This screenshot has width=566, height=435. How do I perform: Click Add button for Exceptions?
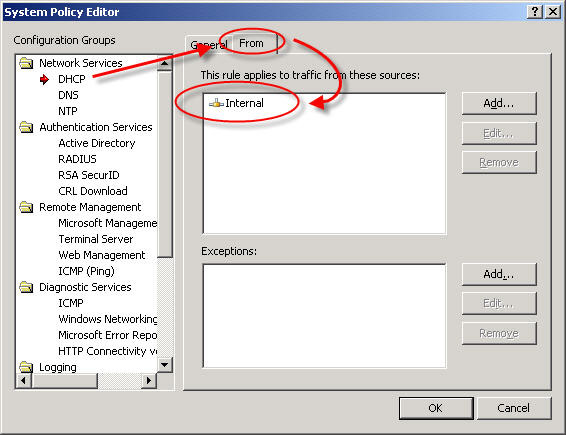[x=499, y=274]
